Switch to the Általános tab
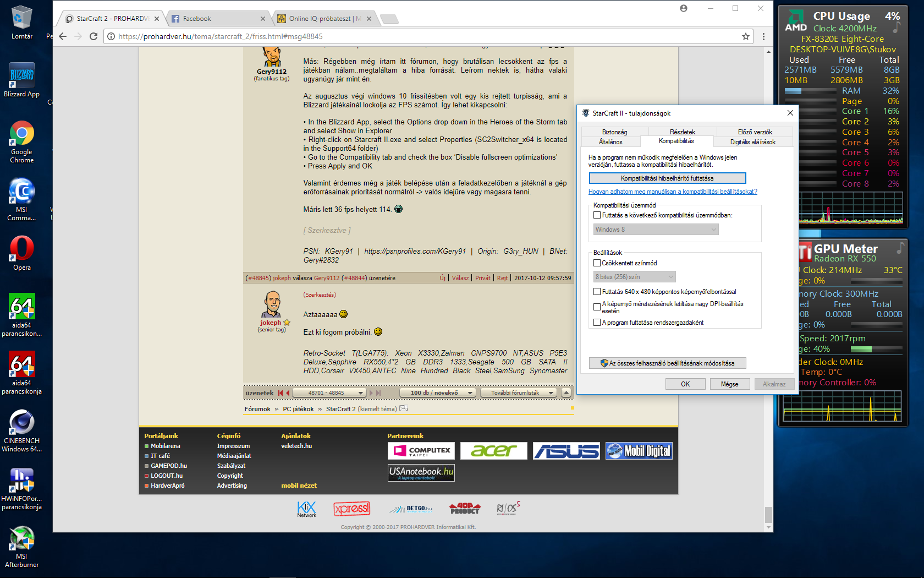The image size is (924, 578). pos(611,142)
